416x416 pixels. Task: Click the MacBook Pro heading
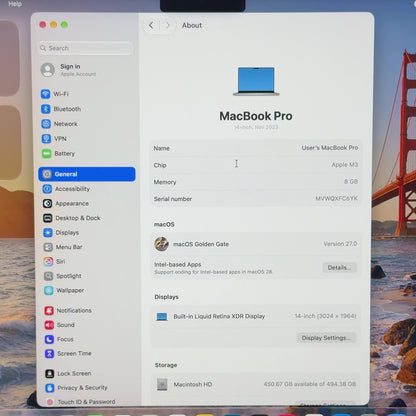click(x=256, y=116)
